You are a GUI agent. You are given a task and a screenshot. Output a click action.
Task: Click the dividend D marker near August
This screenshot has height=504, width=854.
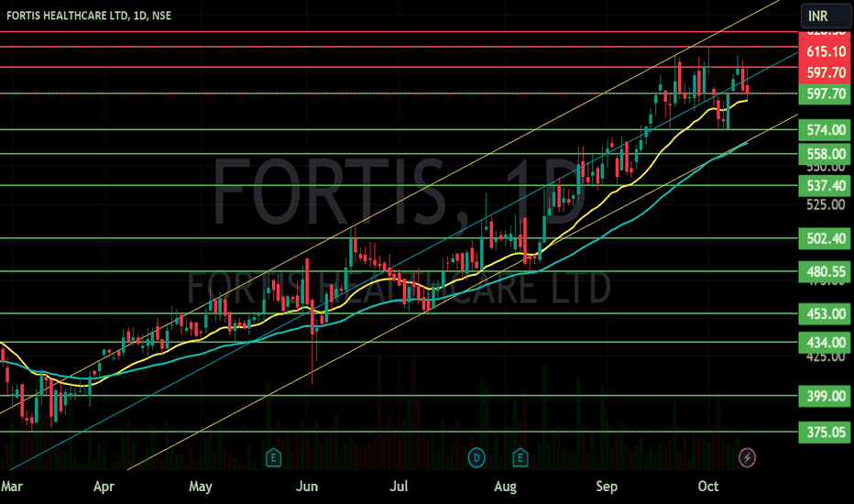tap(476, 457)
